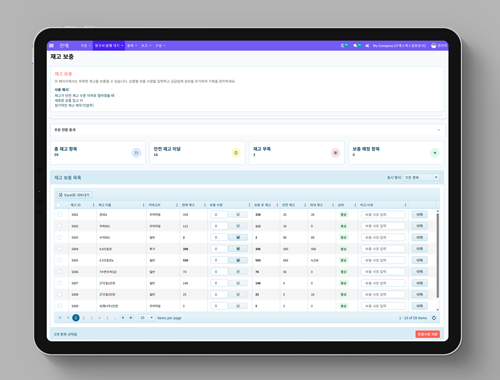Select the checkbox for row S006

59,271
